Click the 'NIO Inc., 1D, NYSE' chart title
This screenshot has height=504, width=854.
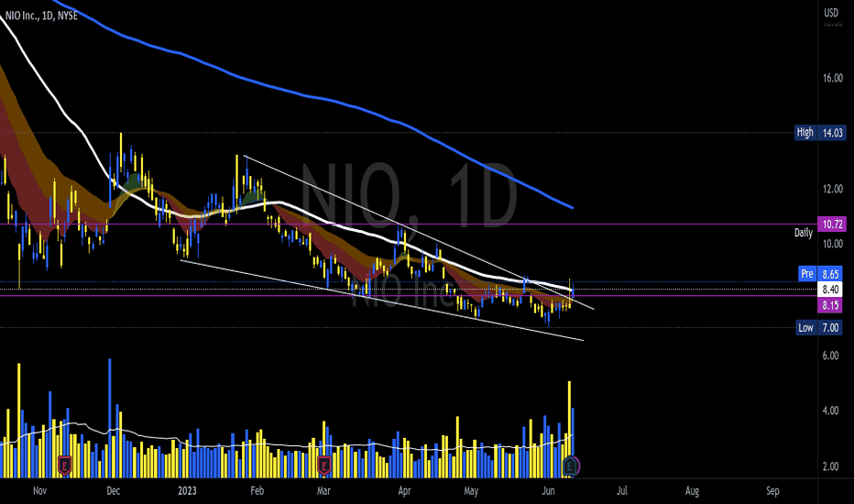tap(41, 16)
